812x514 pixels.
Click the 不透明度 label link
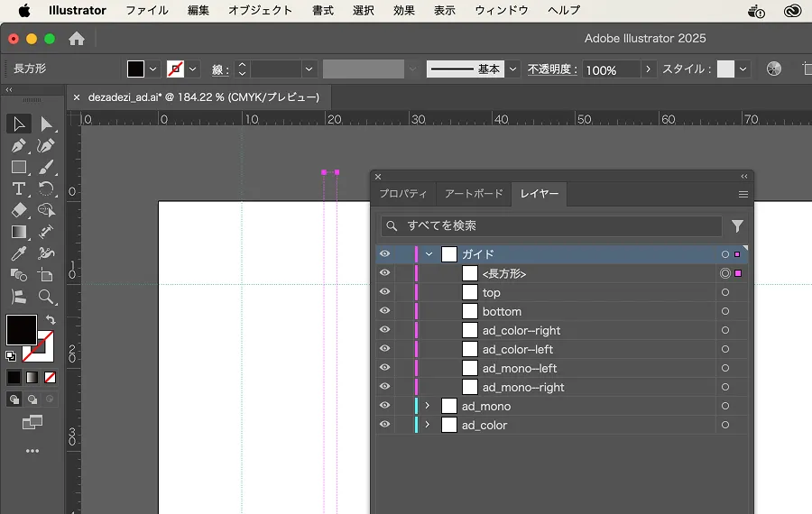tap(552, 69)
